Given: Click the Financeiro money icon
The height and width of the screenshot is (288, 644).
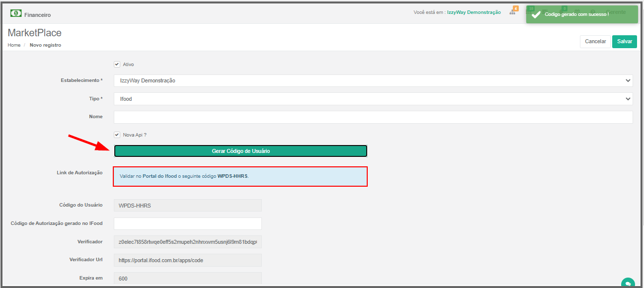Looking at the screenshot, I should click(16, 13).
